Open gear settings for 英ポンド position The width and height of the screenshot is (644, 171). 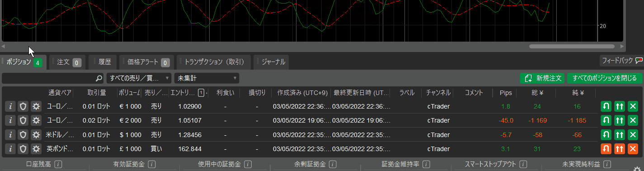[x=36, y=148]
